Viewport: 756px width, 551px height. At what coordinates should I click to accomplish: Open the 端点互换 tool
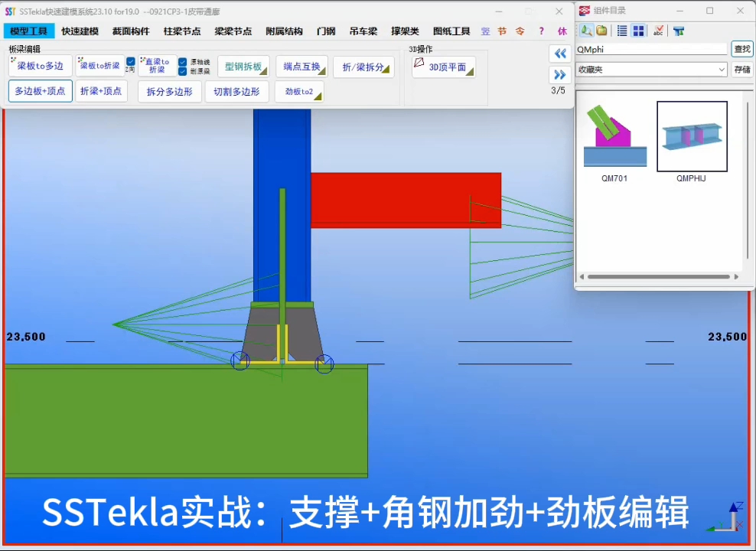pos(302,66)
